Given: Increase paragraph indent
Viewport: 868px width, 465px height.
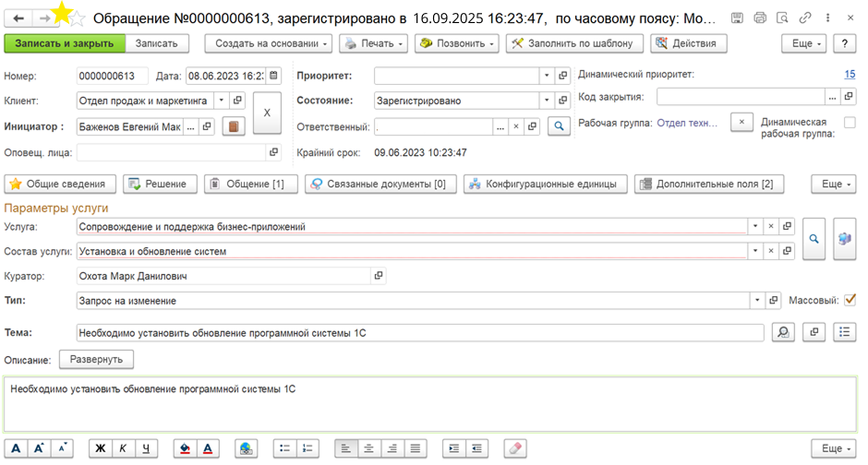Looking at the screenshot, I should click(x=454, y=448).
